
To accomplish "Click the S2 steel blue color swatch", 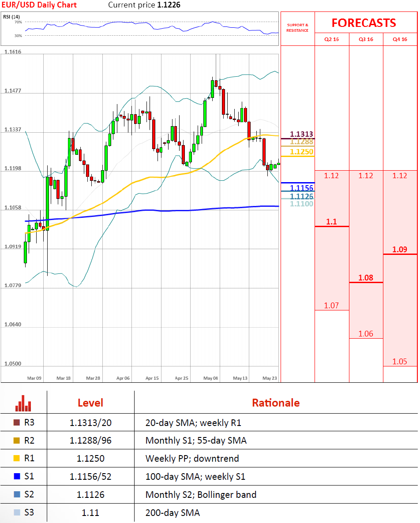I will point(16,494).
